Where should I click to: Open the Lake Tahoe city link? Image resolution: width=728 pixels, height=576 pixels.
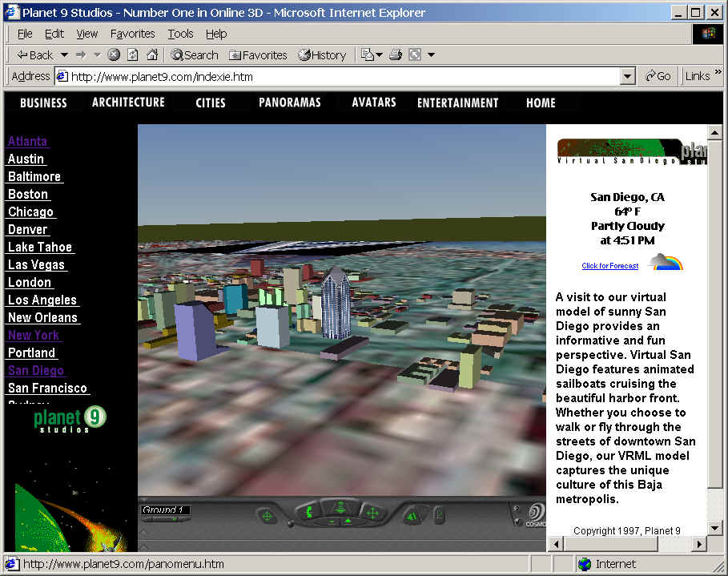pos(40,247)
